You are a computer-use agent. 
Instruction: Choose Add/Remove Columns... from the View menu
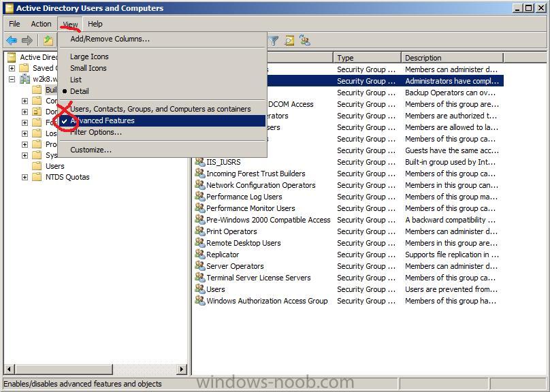[x=110, y=39]
